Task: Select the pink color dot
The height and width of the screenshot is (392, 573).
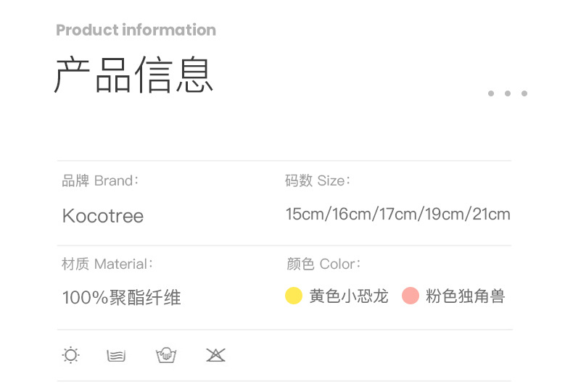Action: 411,296
